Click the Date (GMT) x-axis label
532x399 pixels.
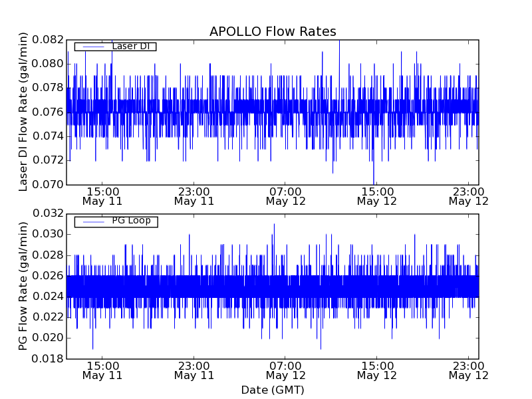click(x=273, y=390)
